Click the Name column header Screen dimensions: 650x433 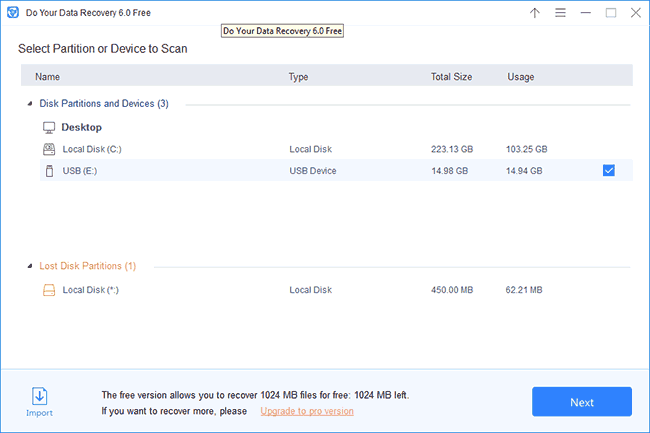click(x=47, y=77)
